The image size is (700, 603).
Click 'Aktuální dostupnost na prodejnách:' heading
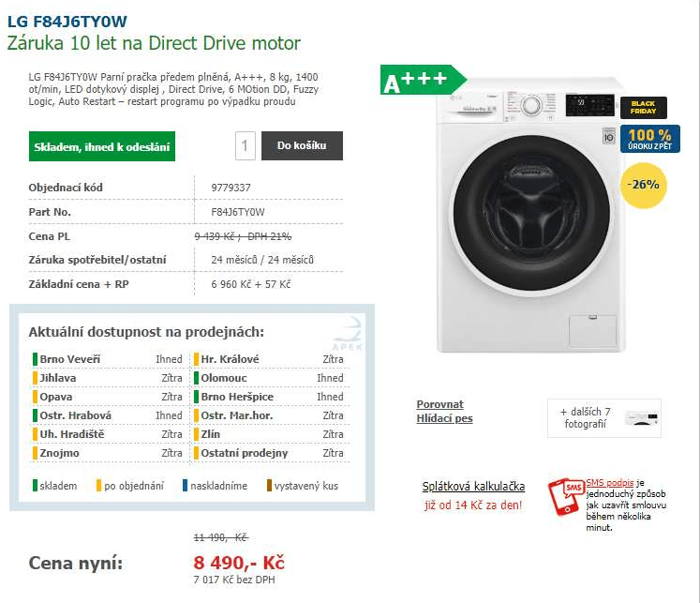[146, 332]
